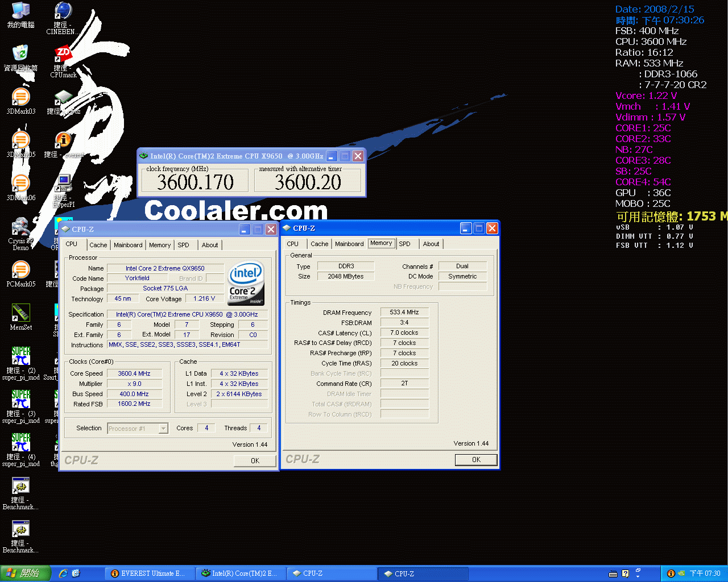Switch to Cache tab in right CPU-Z window
This screenshot has height=582, width=728.
point(319,244)
